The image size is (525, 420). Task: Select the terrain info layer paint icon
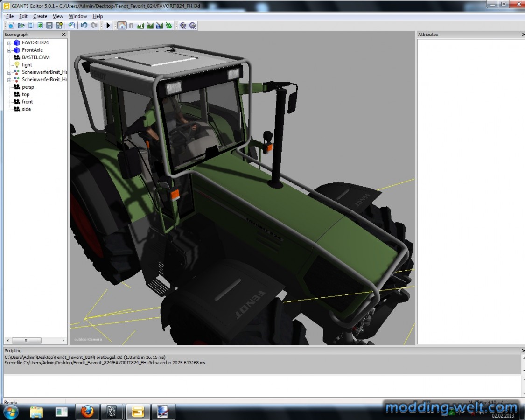pos(160,26)
